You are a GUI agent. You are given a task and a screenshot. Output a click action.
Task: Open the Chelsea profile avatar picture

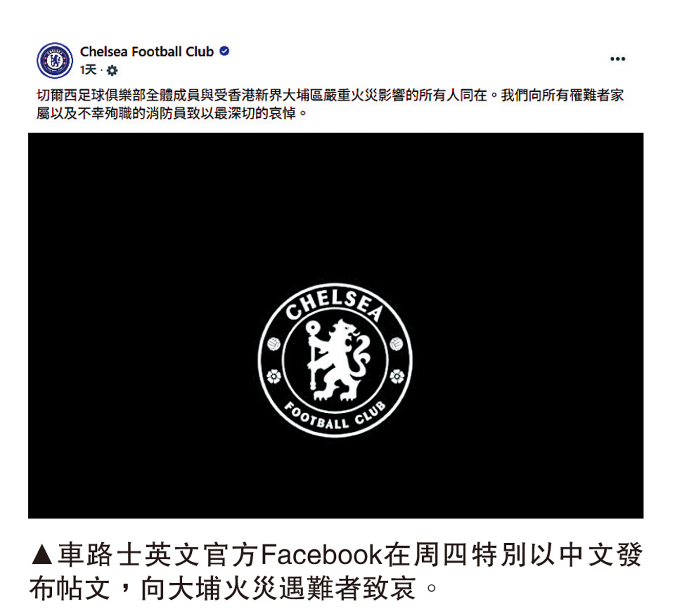click(x=54, y=60)
